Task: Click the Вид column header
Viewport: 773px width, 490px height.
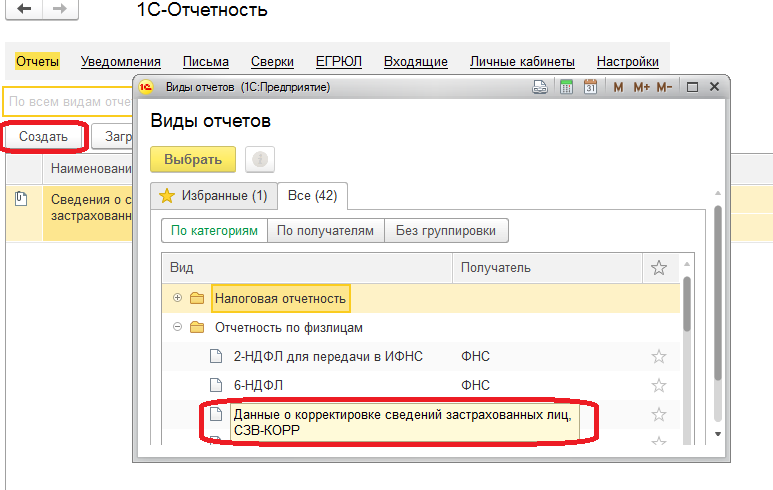Action: [307, 268]
